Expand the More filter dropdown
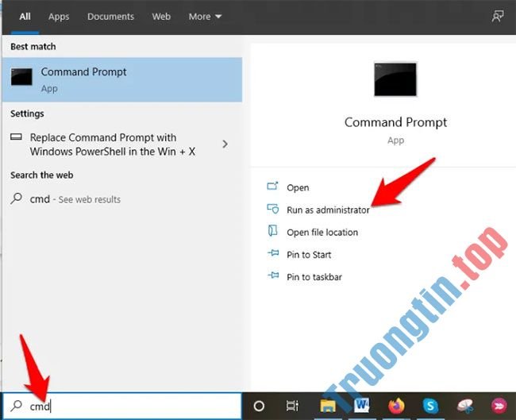Image resolution: width=516 pixels, height=420 pixels. click(x=205, y=17)
